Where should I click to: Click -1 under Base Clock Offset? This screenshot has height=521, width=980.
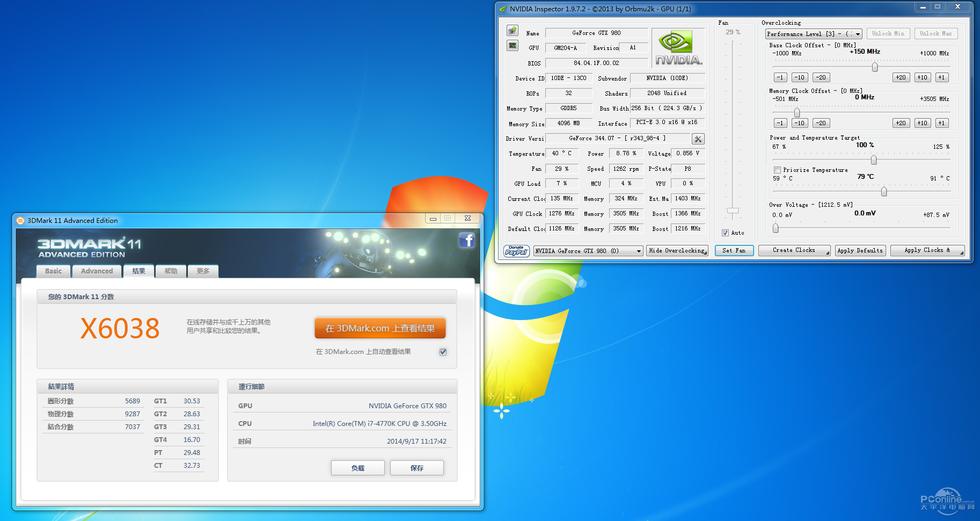(780, 77)
